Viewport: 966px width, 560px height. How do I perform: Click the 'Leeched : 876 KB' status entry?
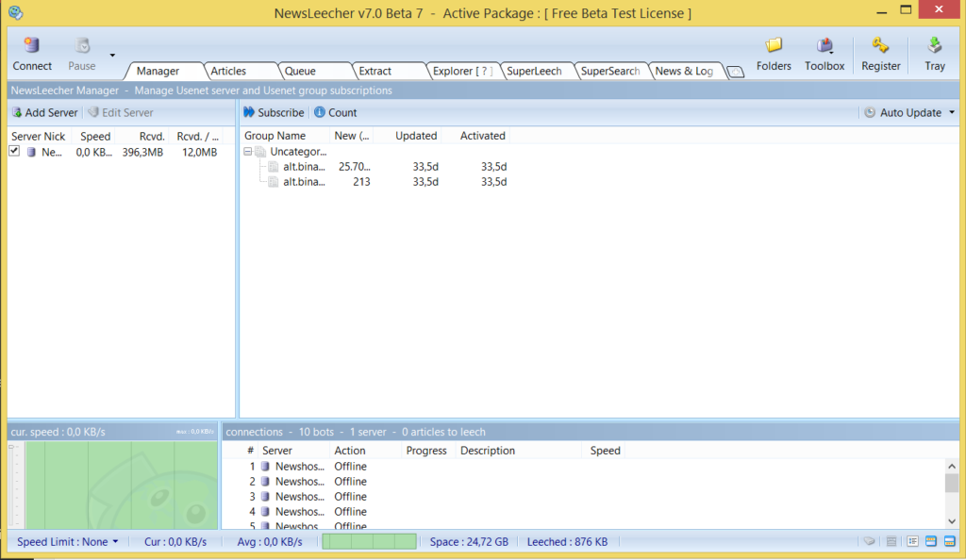(567, 542)
